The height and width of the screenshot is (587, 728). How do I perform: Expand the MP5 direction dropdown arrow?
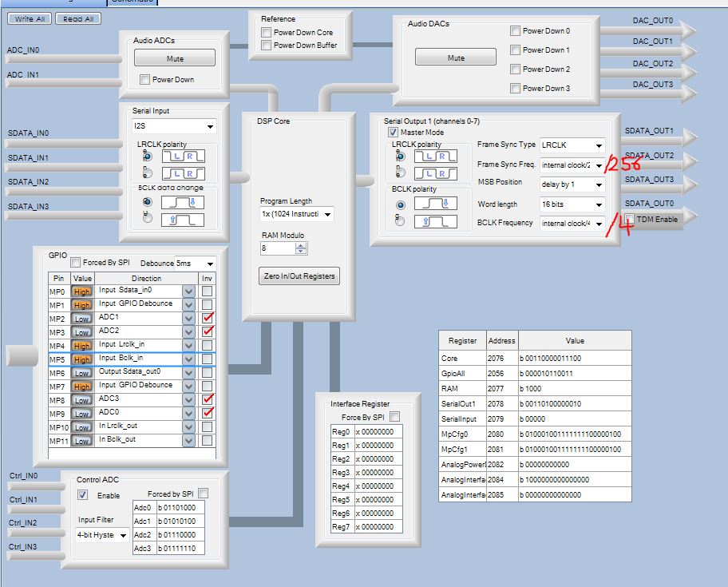click(x=188, y=359)
